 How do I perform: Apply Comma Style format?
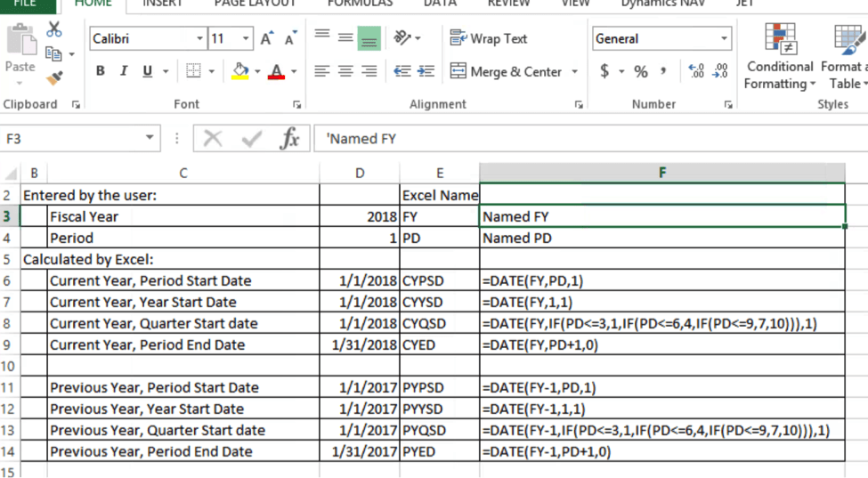[x=663, y=71]
